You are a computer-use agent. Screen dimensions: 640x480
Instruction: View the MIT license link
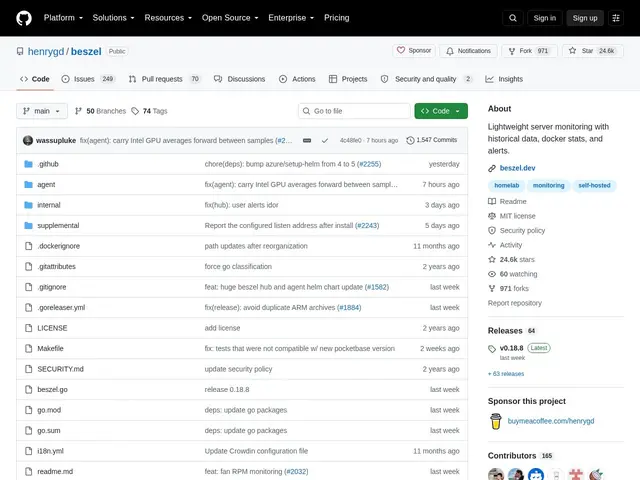(x=512, y=216)
